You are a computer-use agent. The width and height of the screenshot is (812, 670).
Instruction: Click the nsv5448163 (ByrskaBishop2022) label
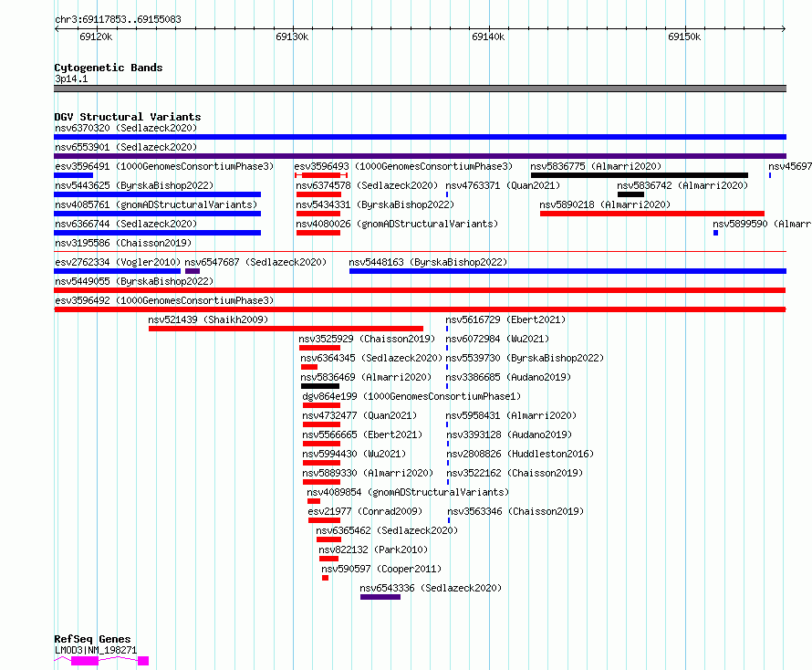[x=428, y=262]
